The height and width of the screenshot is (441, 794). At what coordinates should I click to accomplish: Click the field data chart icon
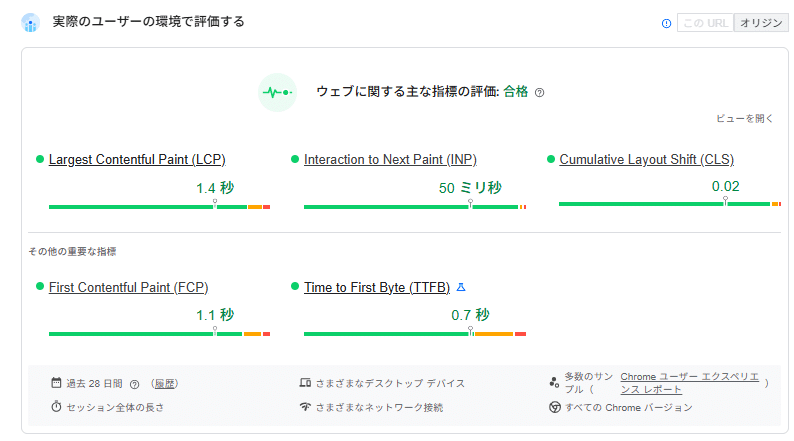tap(30, 23)
